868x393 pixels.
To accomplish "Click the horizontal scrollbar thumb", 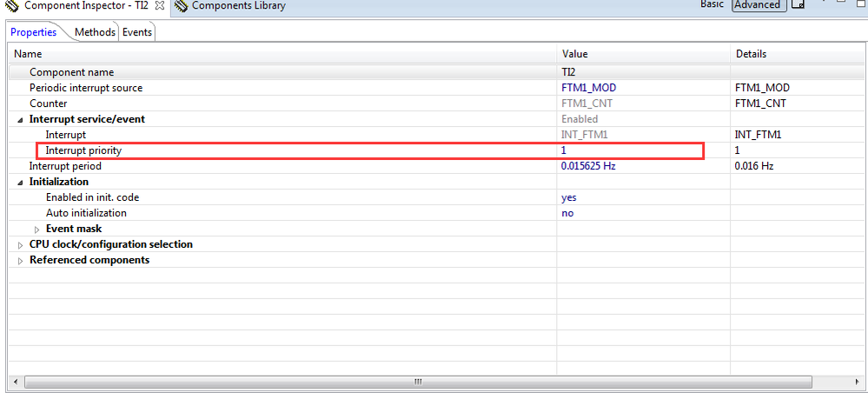I will (418, 382).
